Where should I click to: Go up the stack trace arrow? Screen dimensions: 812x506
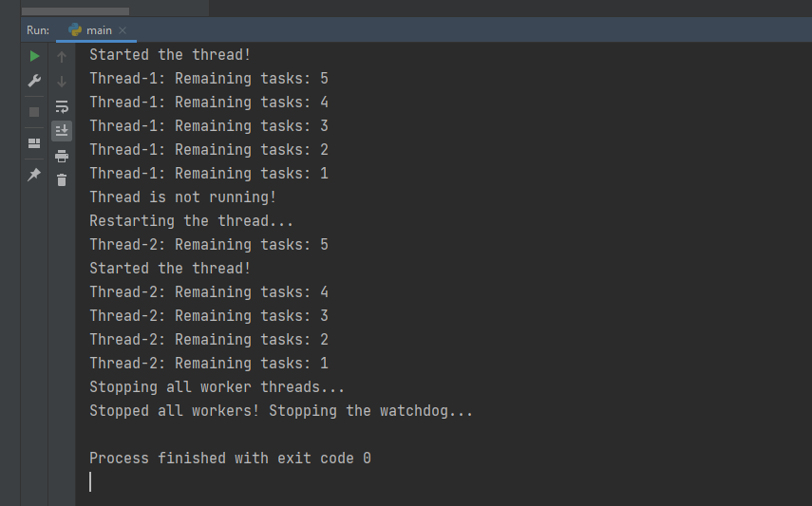pos(62,57)
